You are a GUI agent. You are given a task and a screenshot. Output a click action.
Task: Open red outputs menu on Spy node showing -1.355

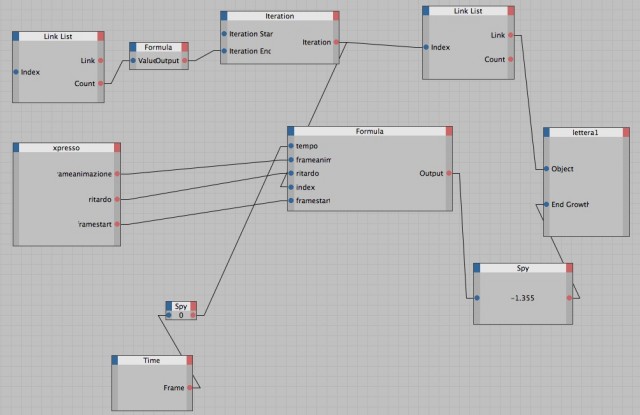(x=569, y=268)
